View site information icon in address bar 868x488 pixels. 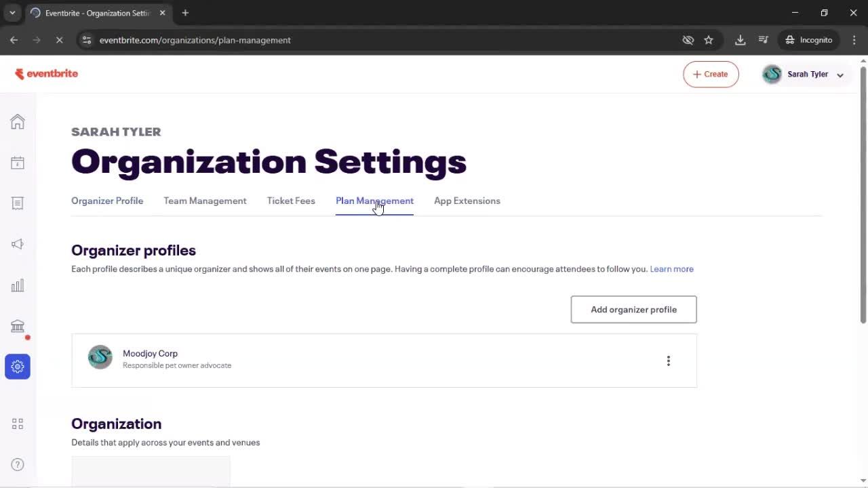coord(86,40)
